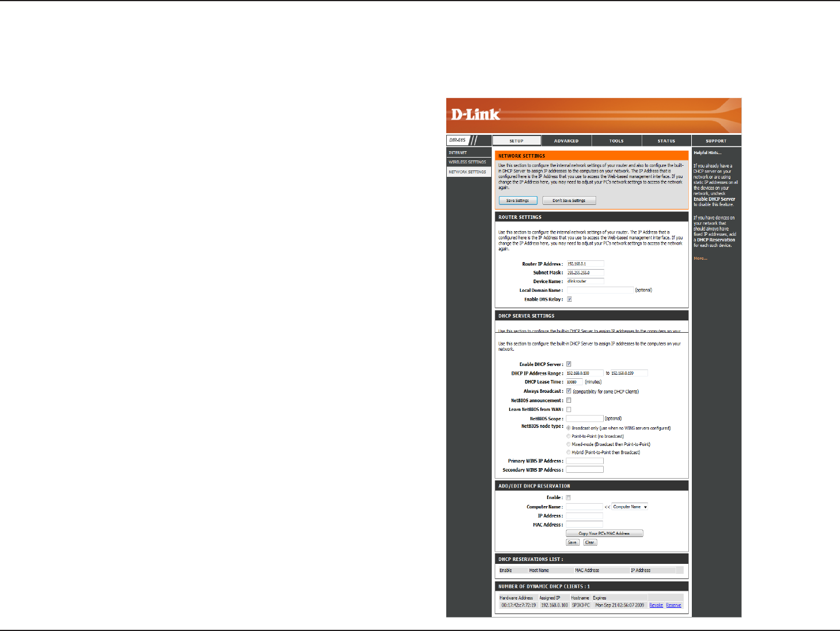Click Copy Your PC's MAC Address button

point(604,534)
